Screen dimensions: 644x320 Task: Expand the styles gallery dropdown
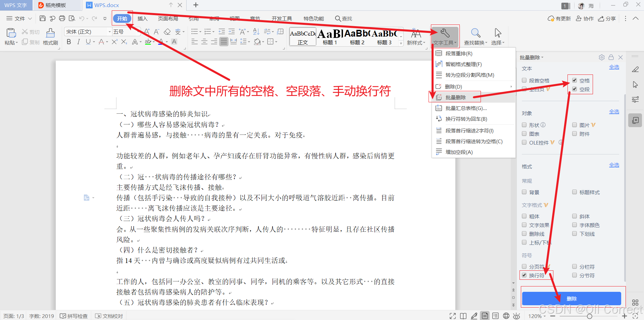(401, 43)
